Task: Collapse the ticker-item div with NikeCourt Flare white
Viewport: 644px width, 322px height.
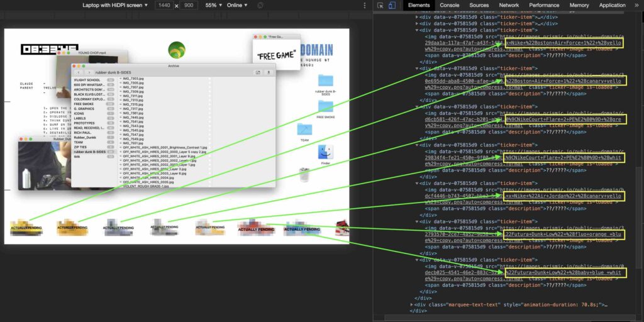Action: pos(418,145)
